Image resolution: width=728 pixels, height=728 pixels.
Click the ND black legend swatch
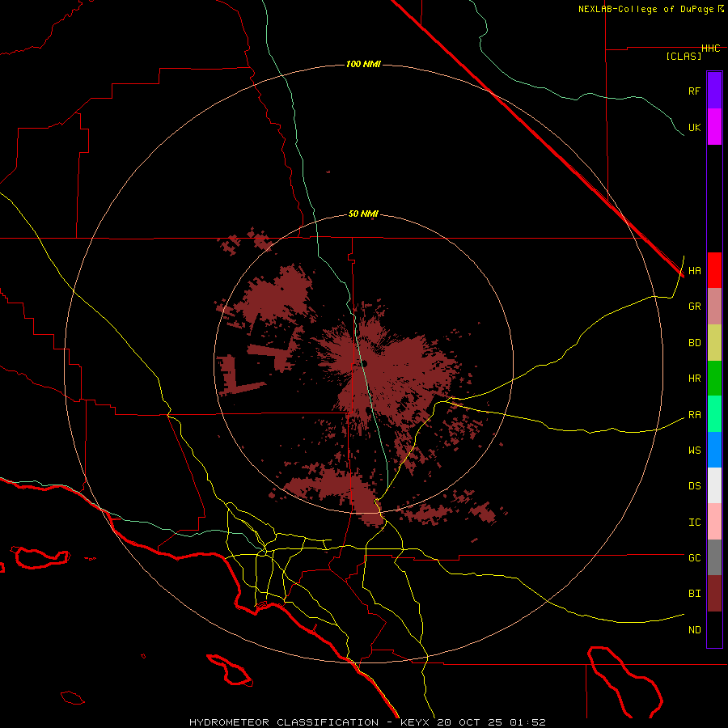point(714,629)
